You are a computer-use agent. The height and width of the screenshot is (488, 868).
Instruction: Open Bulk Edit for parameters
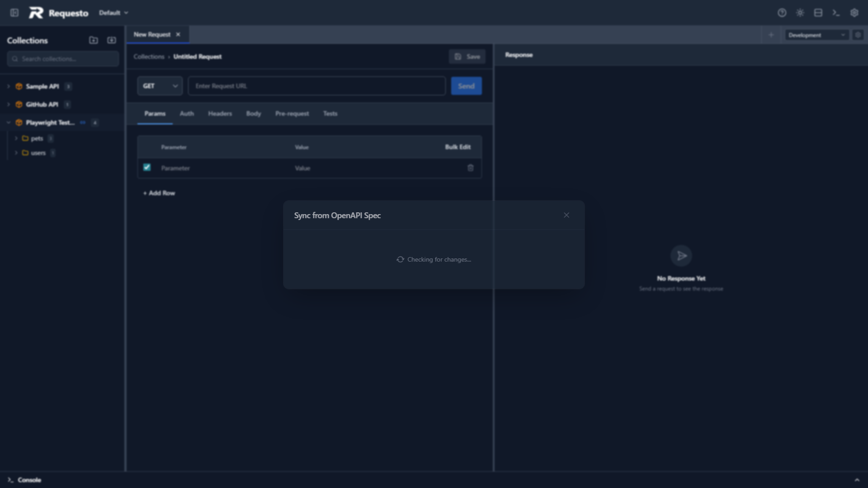click(458, 147)
